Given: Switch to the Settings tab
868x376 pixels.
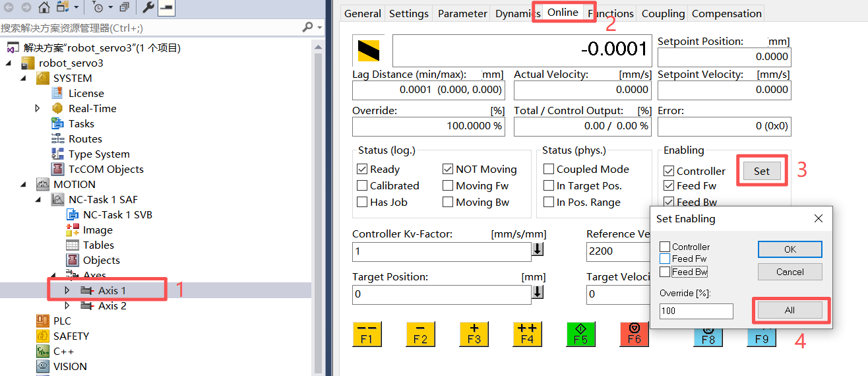Looking at the screenshot, I should pos(408,14).
